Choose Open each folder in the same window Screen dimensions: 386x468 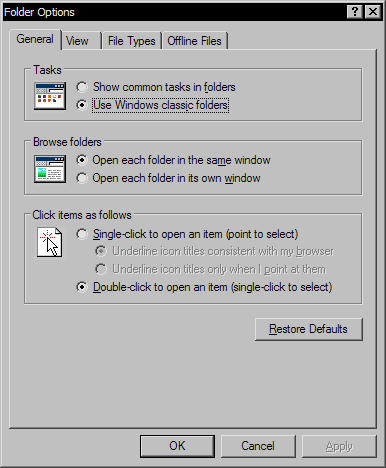tap(173, 160)
